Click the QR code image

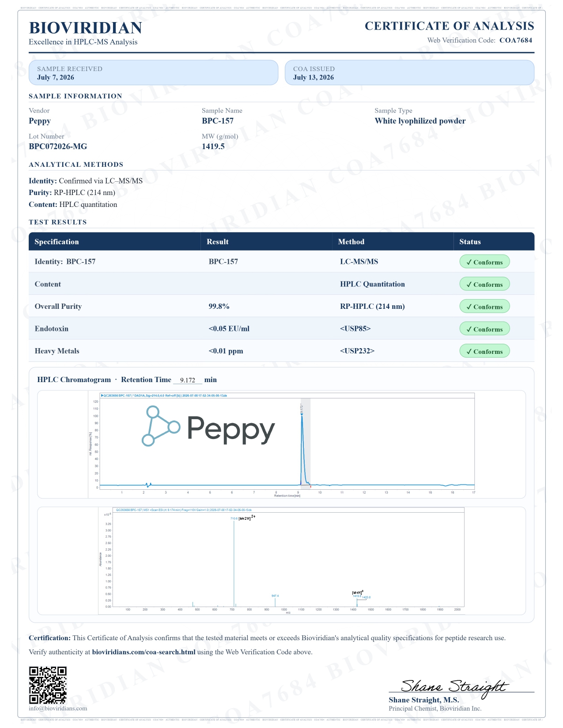(48, 685)
